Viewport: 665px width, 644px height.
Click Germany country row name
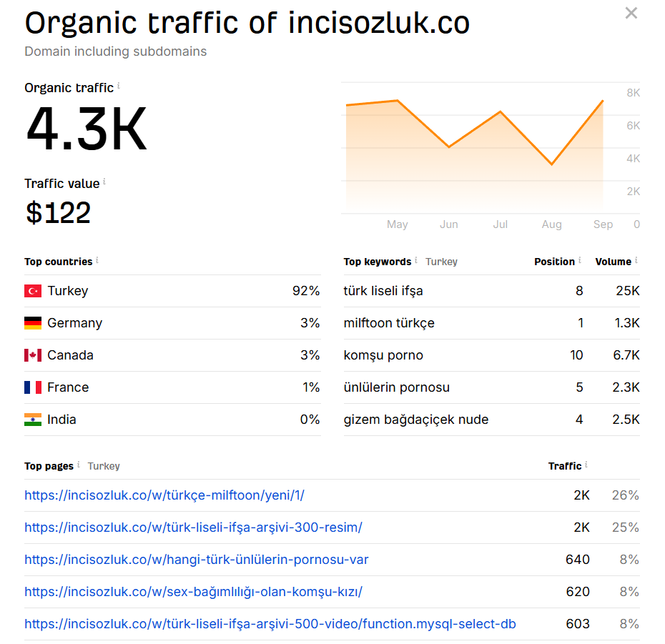point(74,323)
